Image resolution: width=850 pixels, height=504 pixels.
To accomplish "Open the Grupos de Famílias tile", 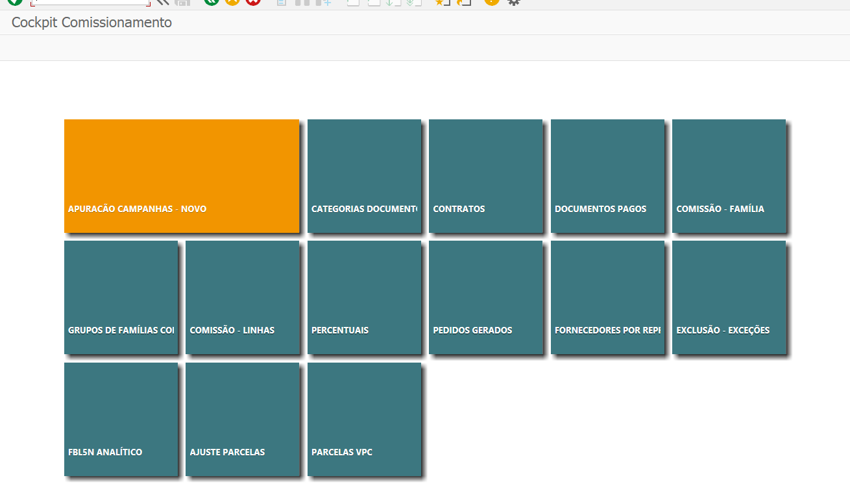I will coord(121,297).
